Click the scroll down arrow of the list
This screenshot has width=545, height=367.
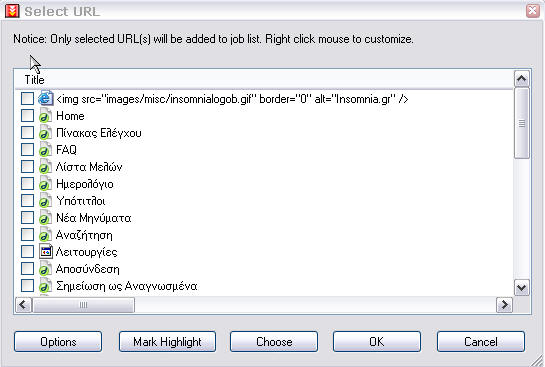pyautogui.click(x=522, y=287)
